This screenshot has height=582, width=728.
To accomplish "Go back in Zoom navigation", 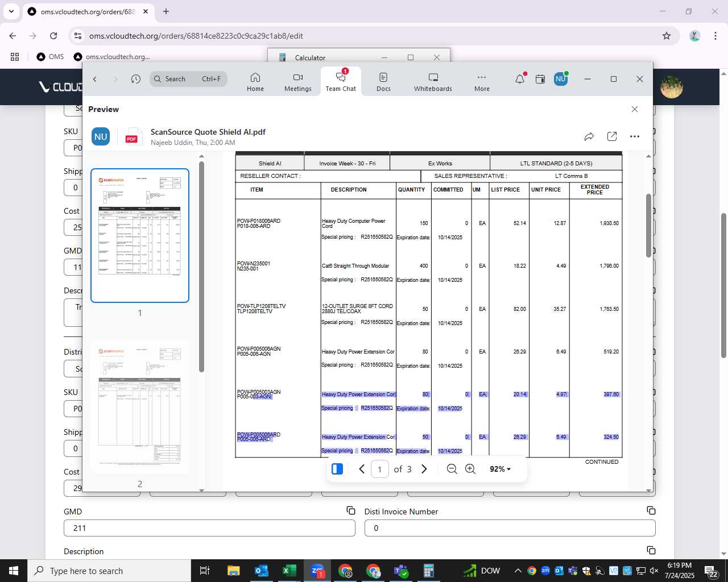I will tap(95, 79).
